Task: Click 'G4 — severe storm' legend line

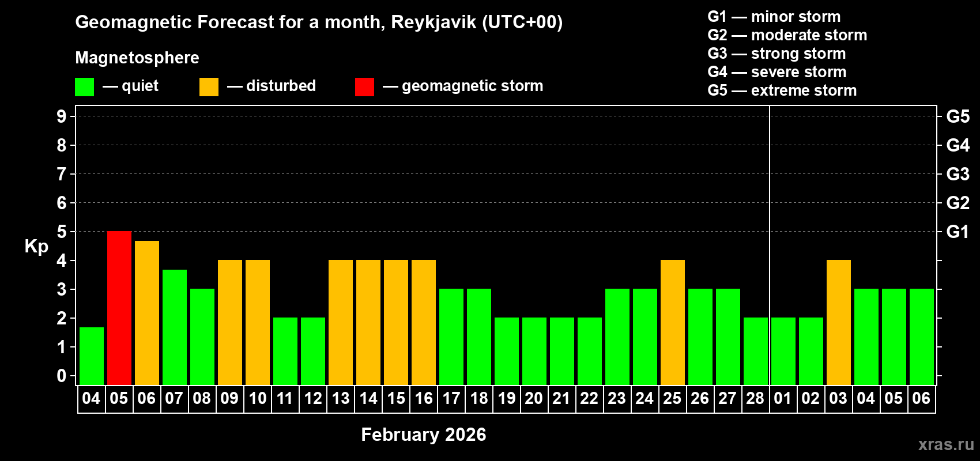Action: point(777,72)
